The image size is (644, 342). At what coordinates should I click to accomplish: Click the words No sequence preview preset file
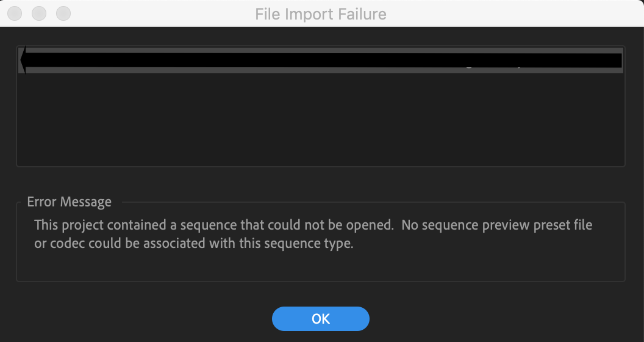click(x=497, y=225)
